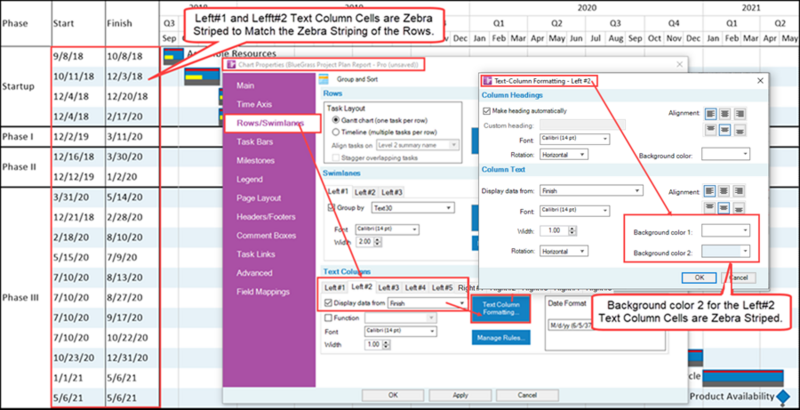This screenshot has height=410, width=800.
Task: Set Column Headings vertical alignment to top
Action: [710, 130]
